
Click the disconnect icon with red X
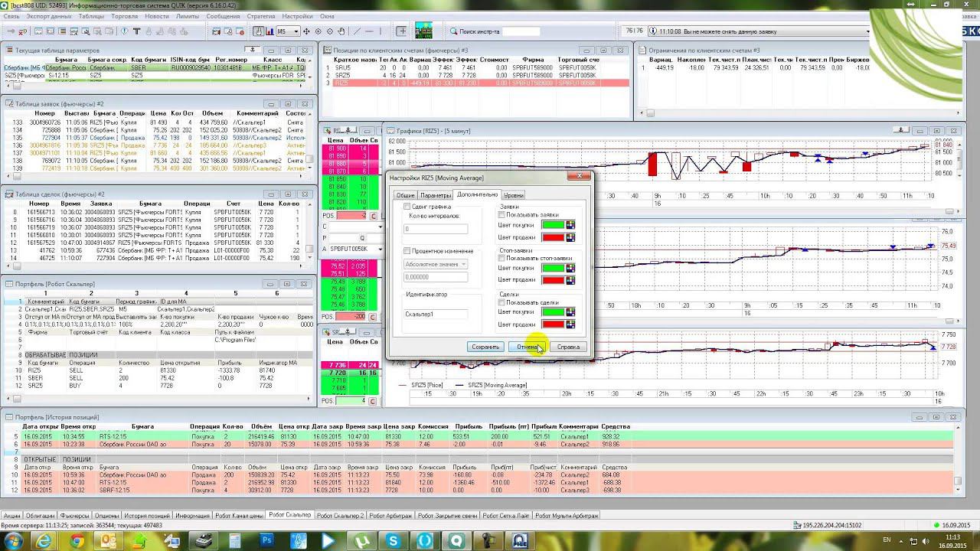(x=23, y=31)
